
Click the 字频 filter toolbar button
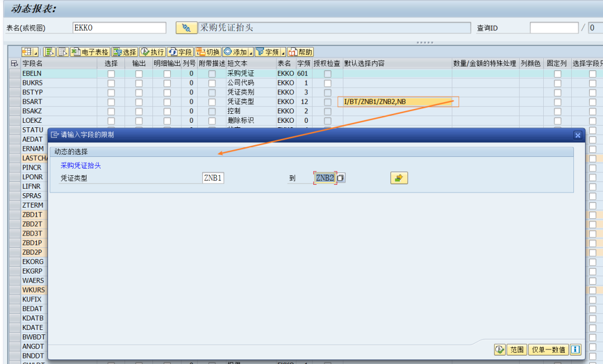tap(267, 52)
